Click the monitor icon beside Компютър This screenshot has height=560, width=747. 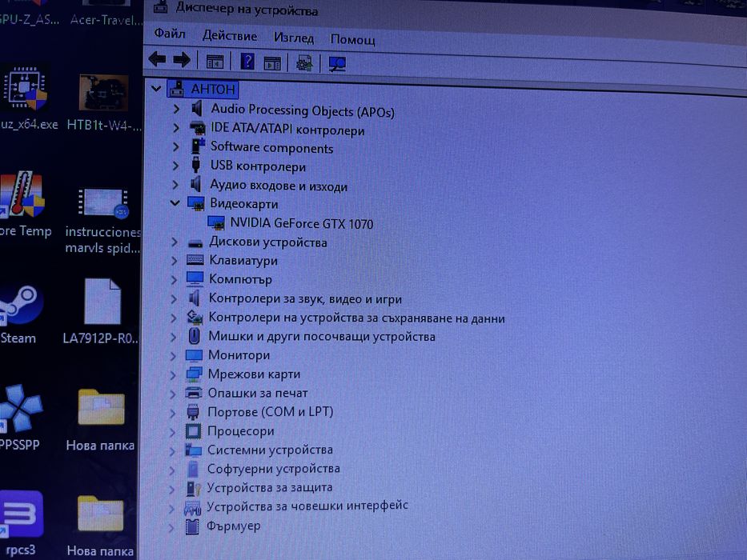click(195, 279)
